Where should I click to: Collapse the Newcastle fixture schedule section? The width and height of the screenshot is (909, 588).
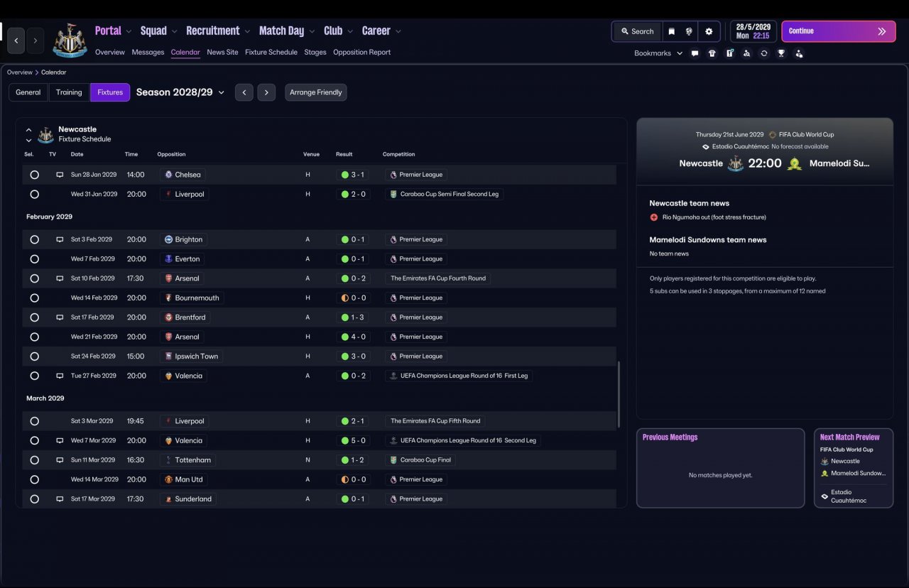29,130
